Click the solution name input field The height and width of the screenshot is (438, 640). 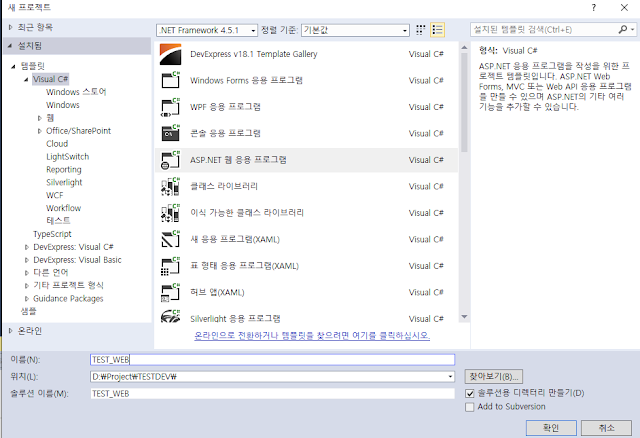click(x=272, y=394)
